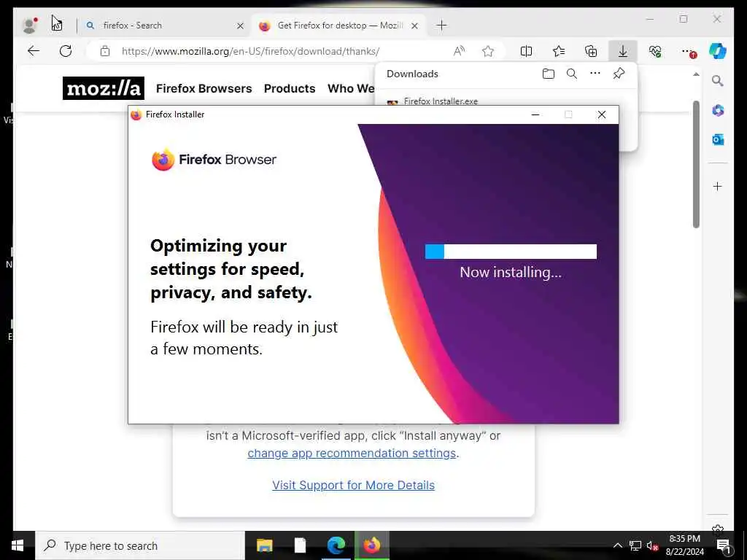Click Visit Support for More Details link
This screenshot has width=747, height=560.
point(354,485)
